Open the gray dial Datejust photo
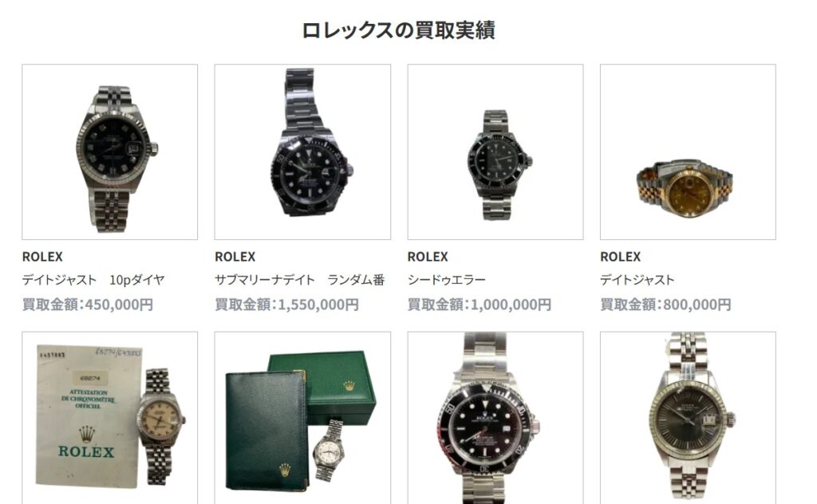Viewport: 817px width, 504px height. [688, 418]
